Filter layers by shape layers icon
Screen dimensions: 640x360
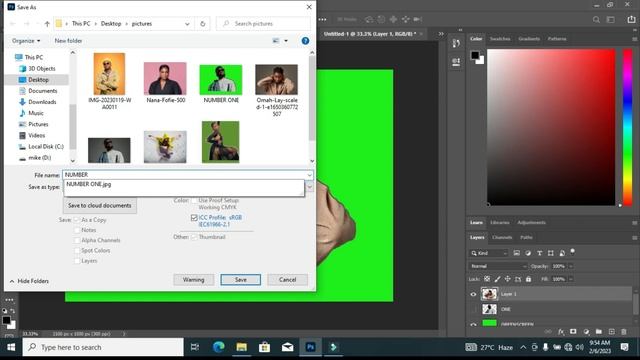pyautogui.click(x=551, y=253)
